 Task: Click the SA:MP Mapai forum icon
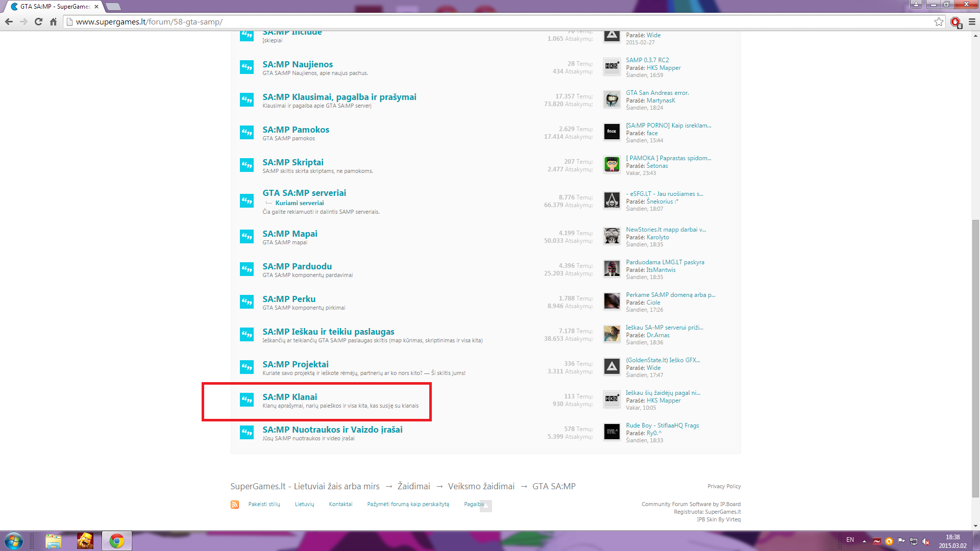[x=247, y=237]
